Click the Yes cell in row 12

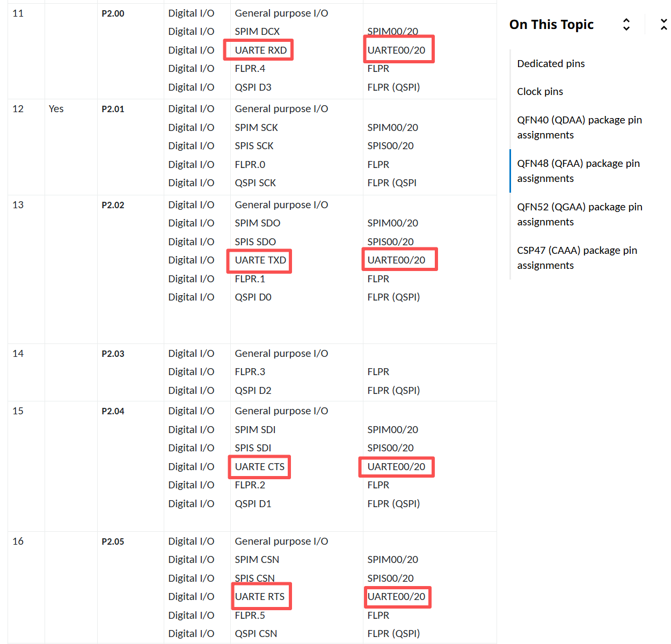pyautogui.click(x=56, y=109)
